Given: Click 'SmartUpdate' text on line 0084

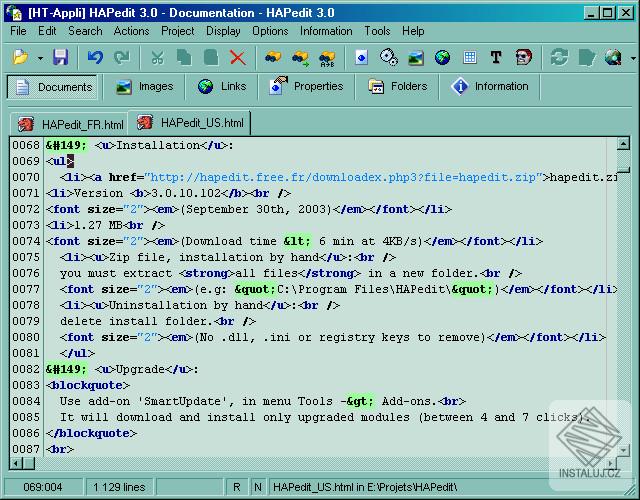Looking at the screenshot, I should click(183, 401).
